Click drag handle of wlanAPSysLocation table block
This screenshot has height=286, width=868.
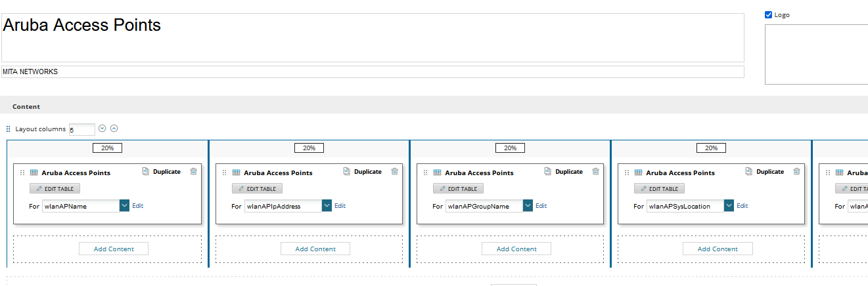tap(627, 173)
